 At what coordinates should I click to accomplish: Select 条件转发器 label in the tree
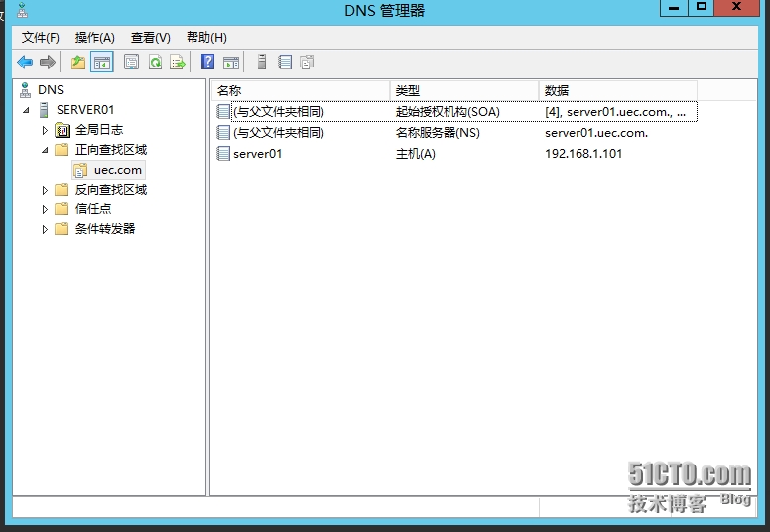tap(105, 229)
